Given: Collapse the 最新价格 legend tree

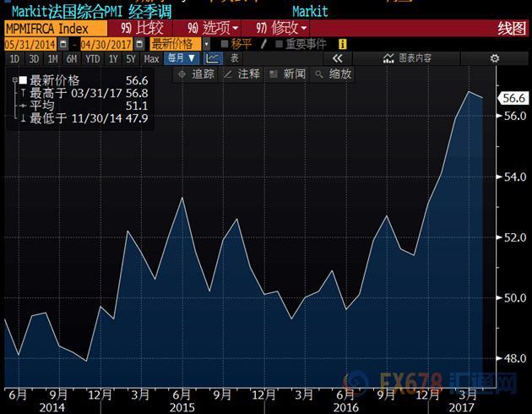Looking at the screenshot, I should coord(14,80).
